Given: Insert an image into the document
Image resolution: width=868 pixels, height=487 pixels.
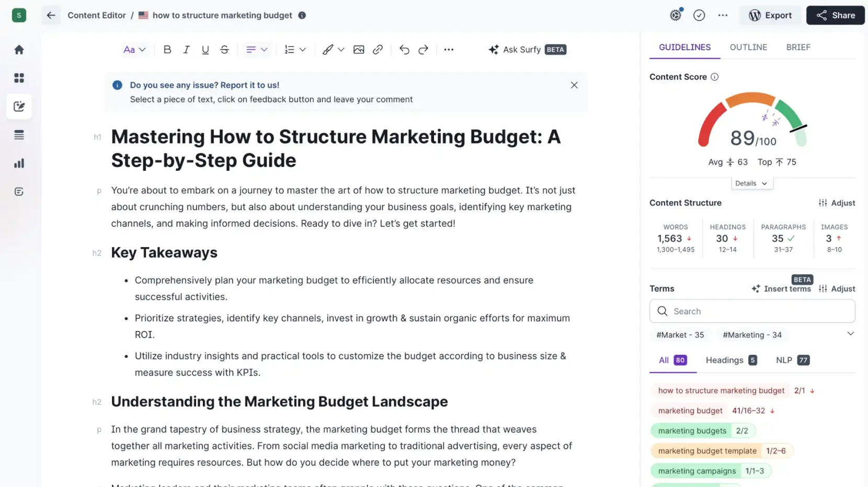Looking at the screenshot, I should tap(359, 49).
